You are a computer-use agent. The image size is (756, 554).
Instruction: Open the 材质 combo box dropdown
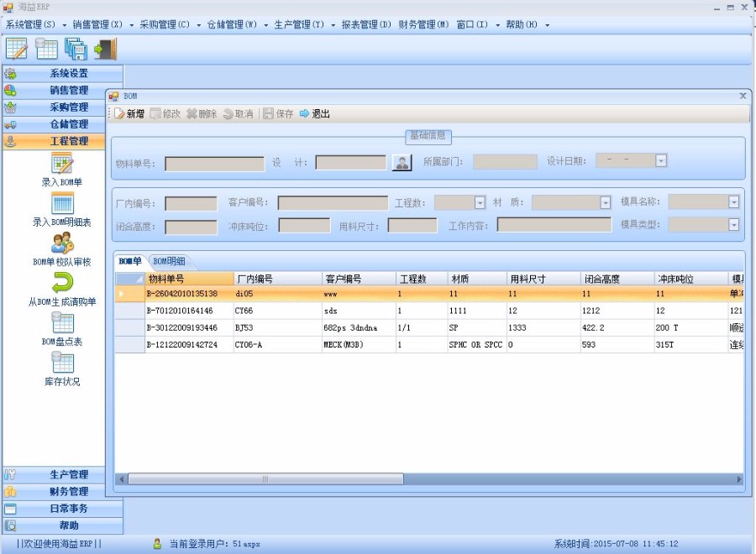pyautogui.click(x=605, y=202)
